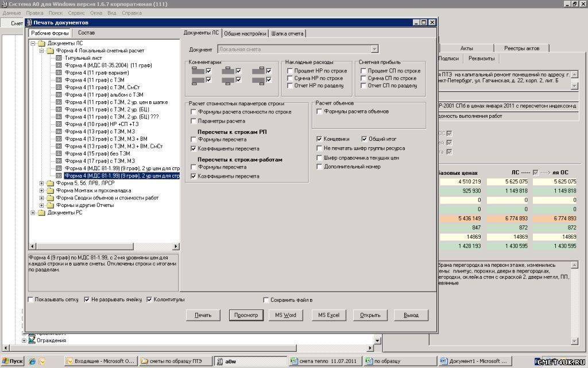Tick the Параметры расчета checkbox

[194, 121]
